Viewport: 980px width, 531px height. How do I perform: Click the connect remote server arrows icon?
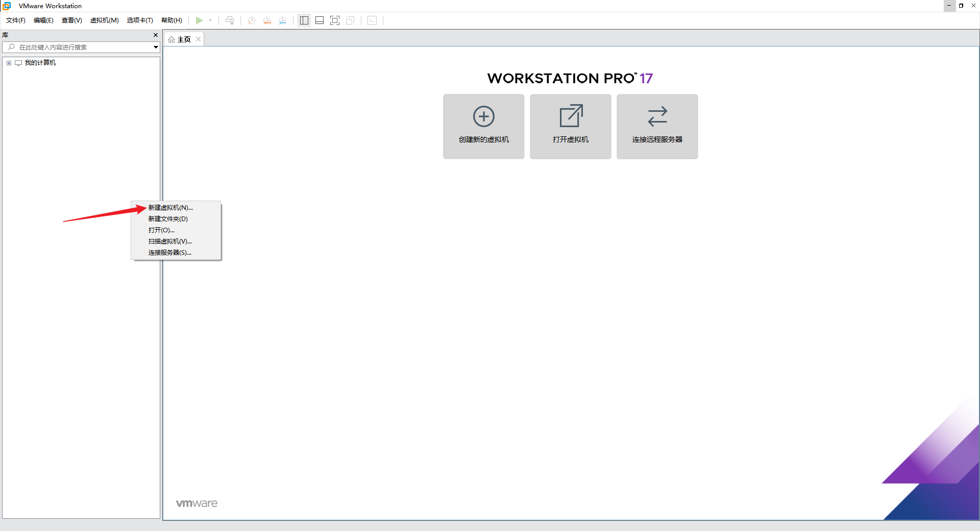point(657,116)
